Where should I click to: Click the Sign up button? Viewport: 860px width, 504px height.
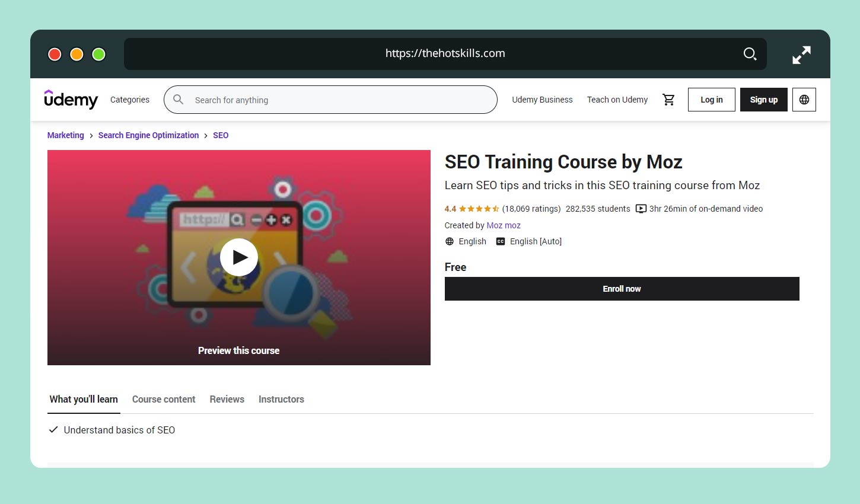[x=763, y=100]
